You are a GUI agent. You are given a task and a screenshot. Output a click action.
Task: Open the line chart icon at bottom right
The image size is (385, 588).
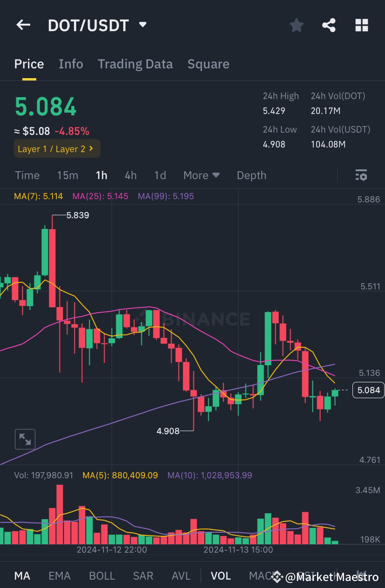361,575
